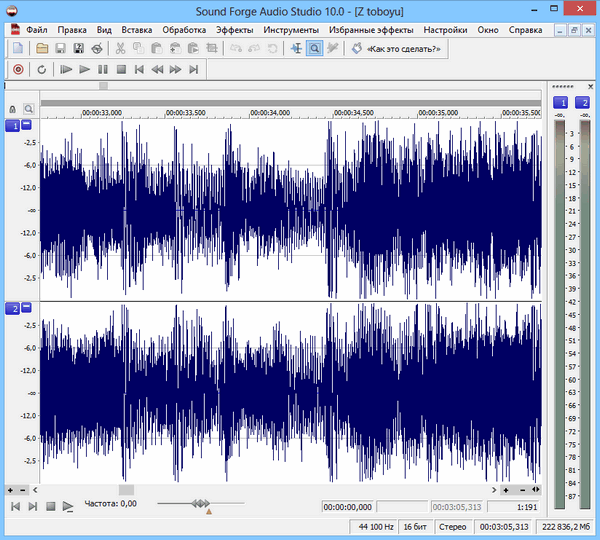Click the Save disk icon

[60, 48]
